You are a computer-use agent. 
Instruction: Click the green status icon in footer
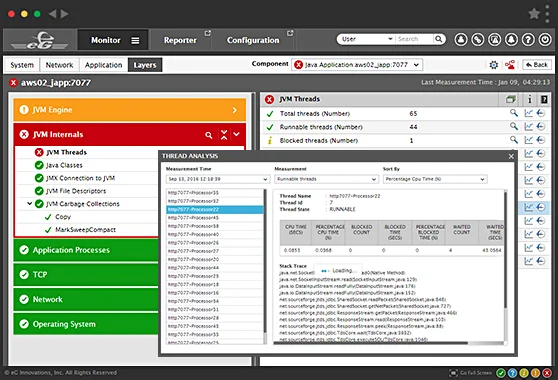point(501,373)
